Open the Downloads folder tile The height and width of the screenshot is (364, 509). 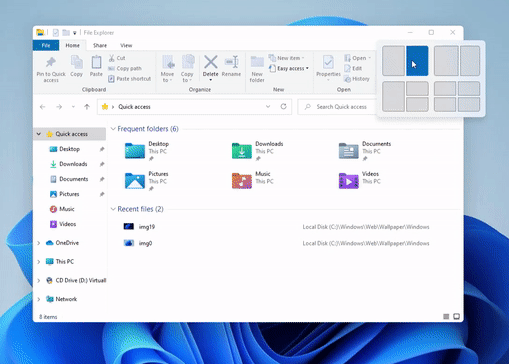257,151
